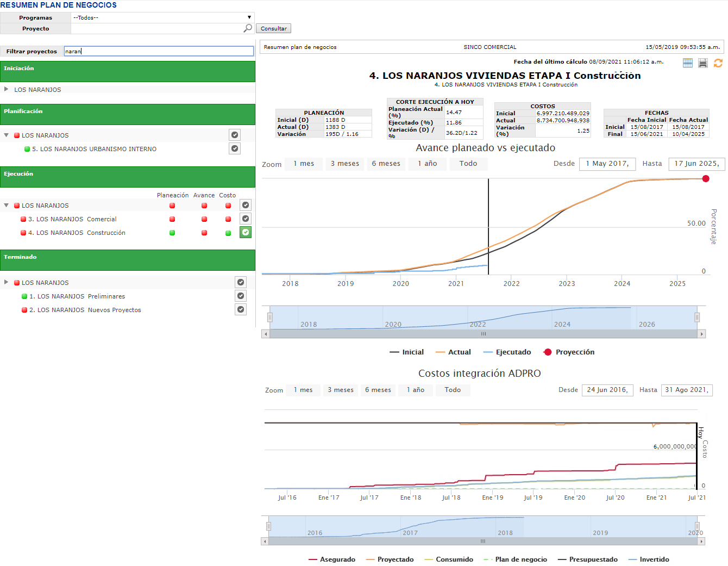This screenshot has width=728, height=566.
Task: Collapse LOS NARANJOS under Ejecución
Action: [x=6, y=205]
